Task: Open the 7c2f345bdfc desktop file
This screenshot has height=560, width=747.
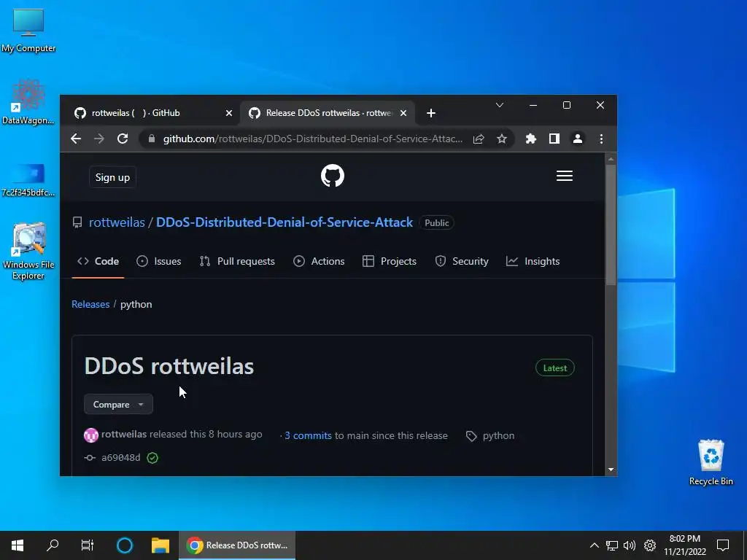Action: pyautogui.click(x=28, y=179)
